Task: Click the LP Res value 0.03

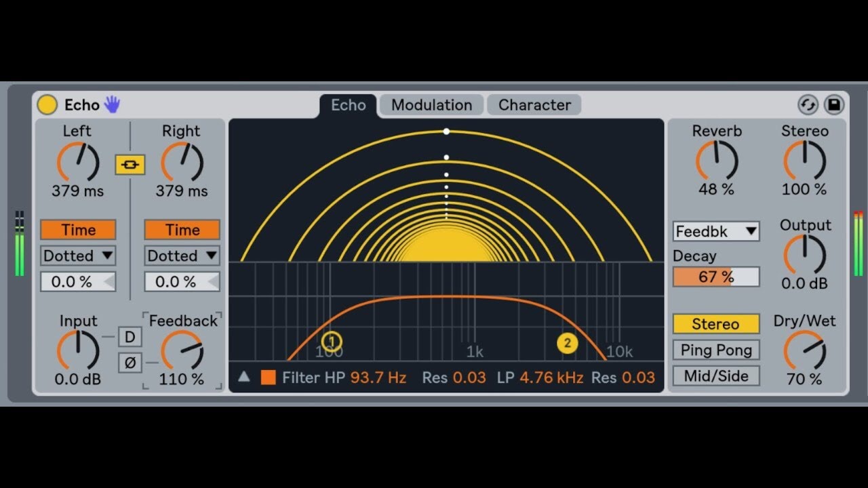Action: (x=639, y=378)
